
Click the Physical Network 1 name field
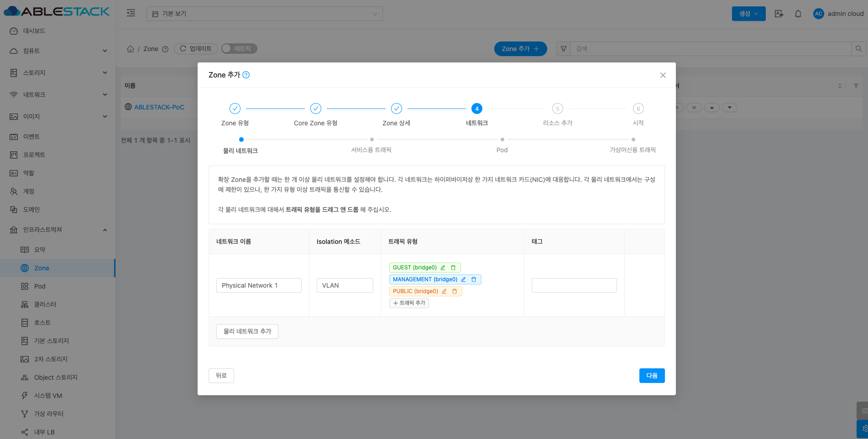(259, 285)
